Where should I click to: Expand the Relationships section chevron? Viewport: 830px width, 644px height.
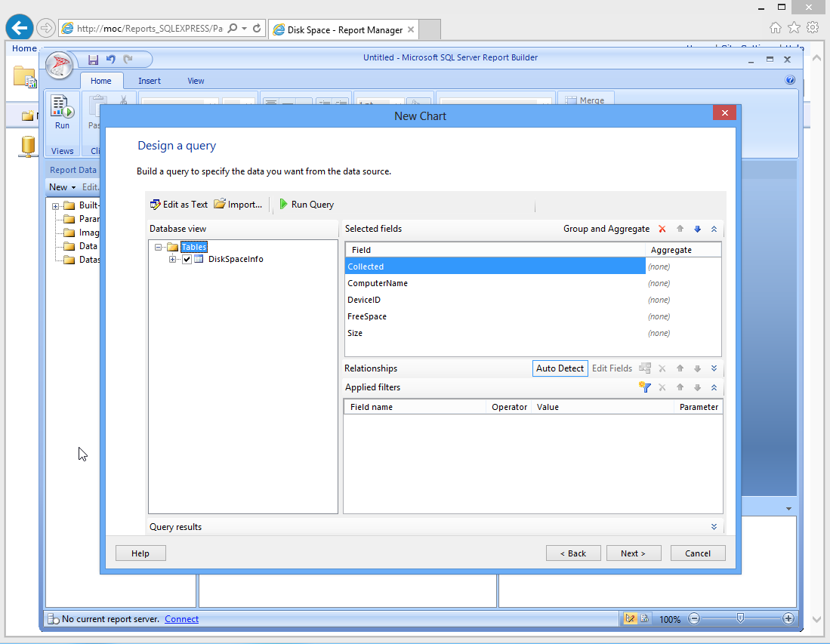pyautogui.click(x=714, y=368)
